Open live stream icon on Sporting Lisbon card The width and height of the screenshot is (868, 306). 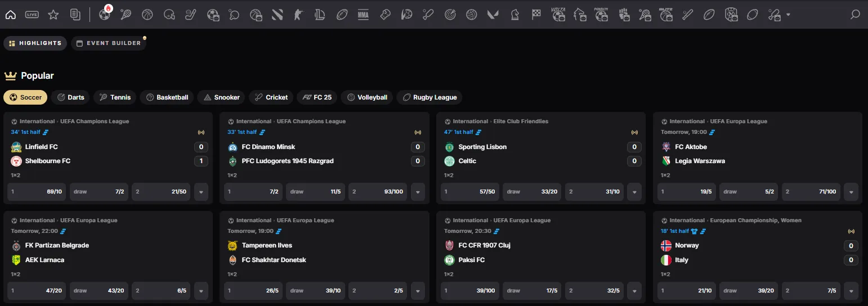tap(634, 133)
